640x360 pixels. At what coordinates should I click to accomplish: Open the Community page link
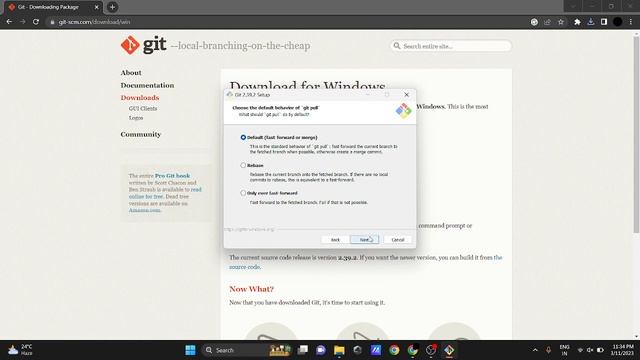click(140, 134)
